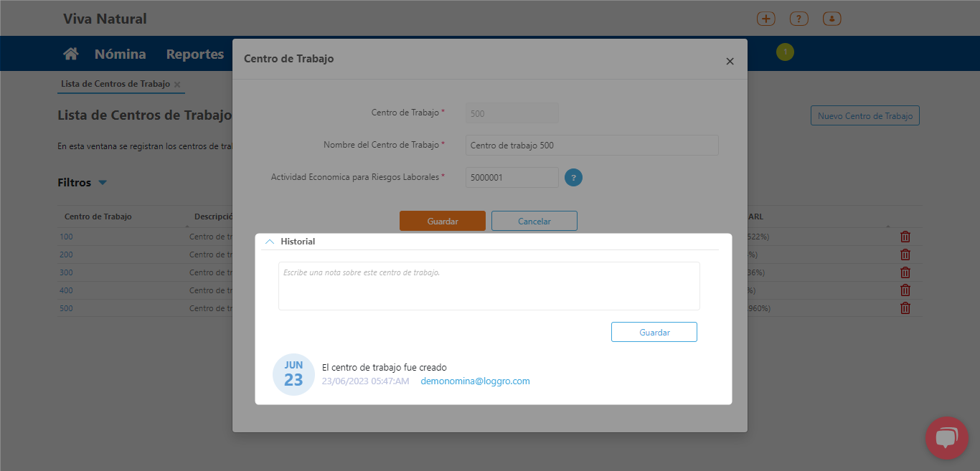Expand the Filtros dropdown arrow
The width and height of the screenshot is (980, 471).
click(103, 183)
